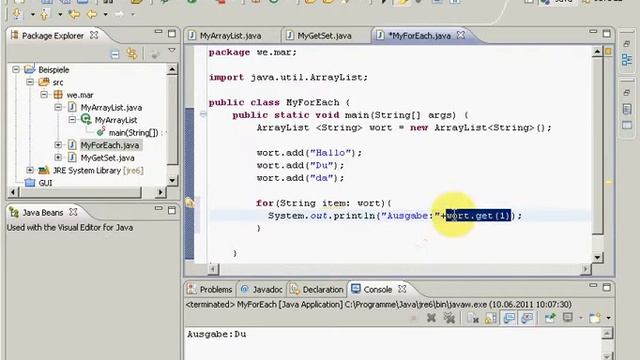Image resolution: width=640 pixels, height=360 pixels.
Task: Minimize the Package Explorer panel
Action: pos(158,32)
